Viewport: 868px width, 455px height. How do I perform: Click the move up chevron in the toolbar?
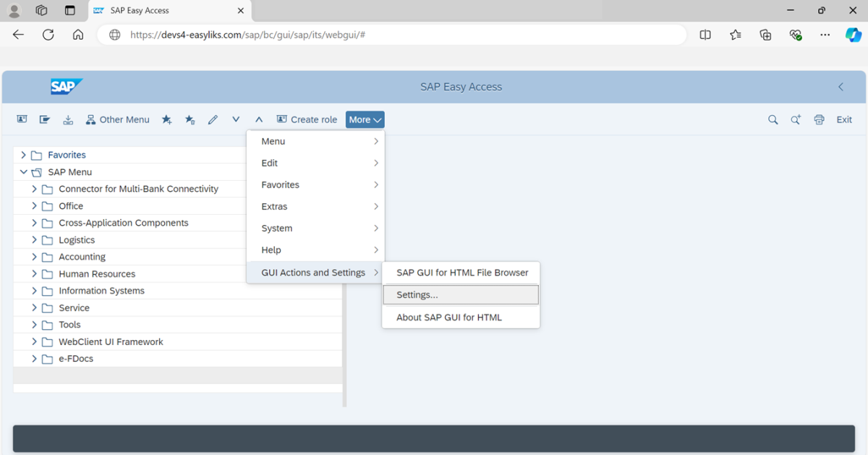coord(258,119)
